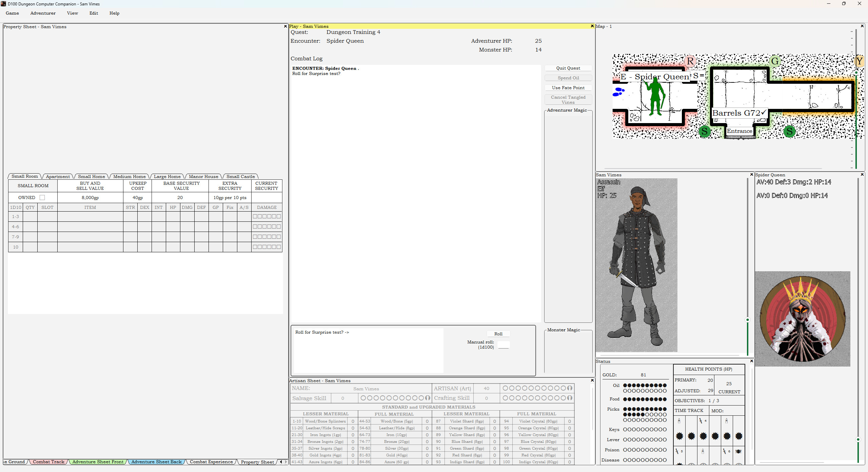Click the green S marker near the Entrance
The width and height of the screenshot is (868, 472).
coord(705,131)
